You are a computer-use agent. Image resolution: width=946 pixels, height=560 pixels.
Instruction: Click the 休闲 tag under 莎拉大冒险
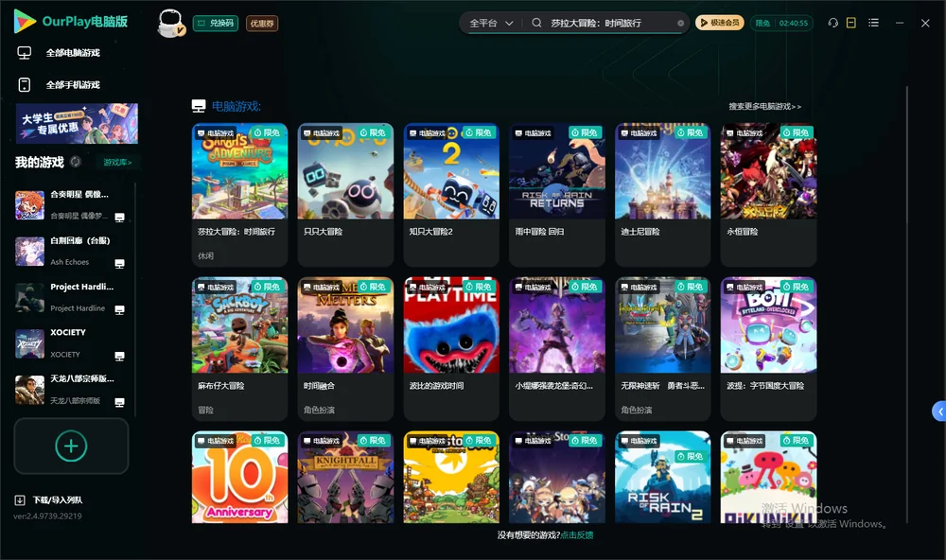(205, 255)
